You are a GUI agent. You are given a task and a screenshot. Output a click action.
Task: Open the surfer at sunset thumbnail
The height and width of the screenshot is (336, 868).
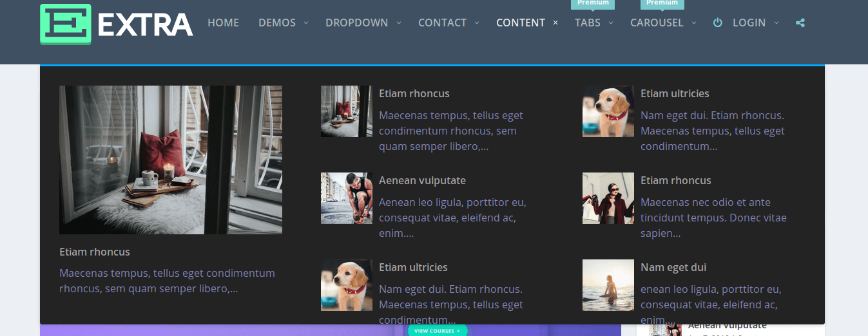coord(608,285)
